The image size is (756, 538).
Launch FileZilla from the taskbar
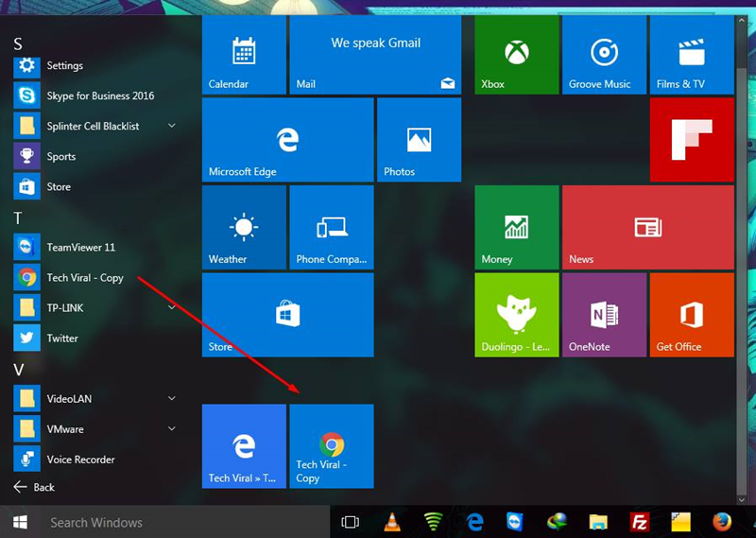click(x=640, y=522)
